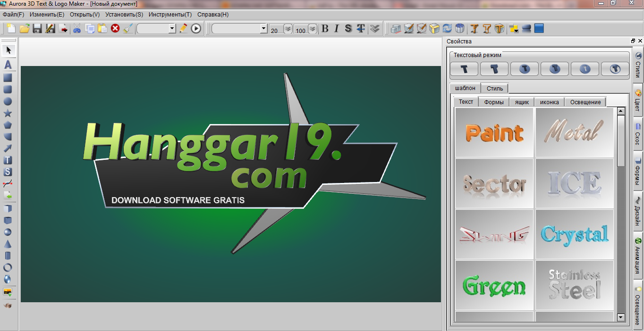This screenshot has height=331, width=644.
Task: Choose the first text mode button
Action: tap(464, 69)
